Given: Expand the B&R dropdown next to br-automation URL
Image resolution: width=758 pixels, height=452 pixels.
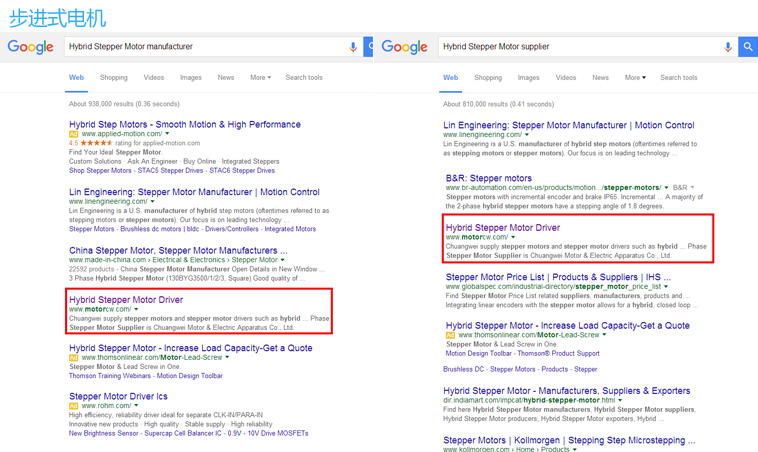Looking at the screenshot, I should click(x=684, y=188).
